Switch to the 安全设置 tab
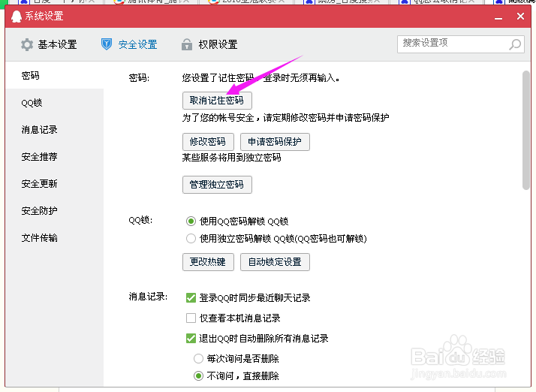536x392 pixels. [x=129, y=44]
